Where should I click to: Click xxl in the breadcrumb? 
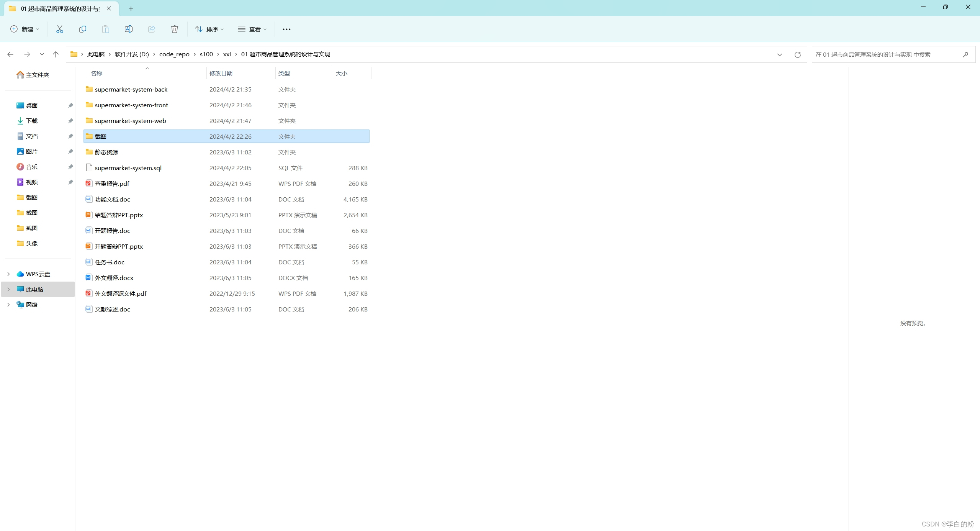227,54
